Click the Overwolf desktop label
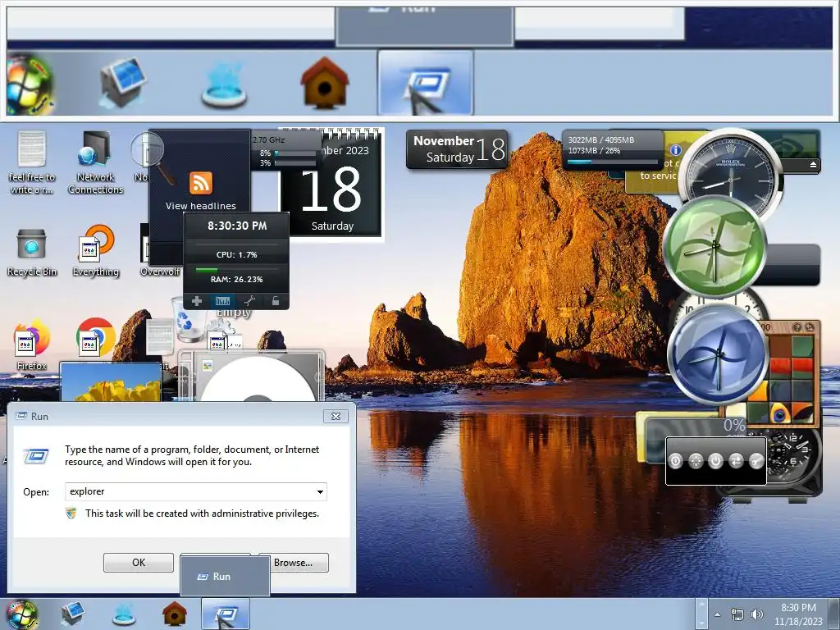The image size is (840, 630). [160, 272]
